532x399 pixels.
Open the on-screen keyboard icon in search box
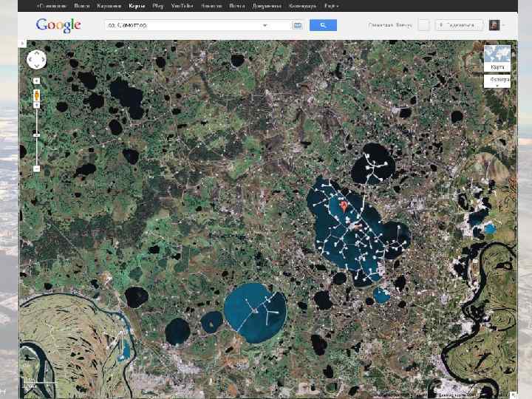297,25
